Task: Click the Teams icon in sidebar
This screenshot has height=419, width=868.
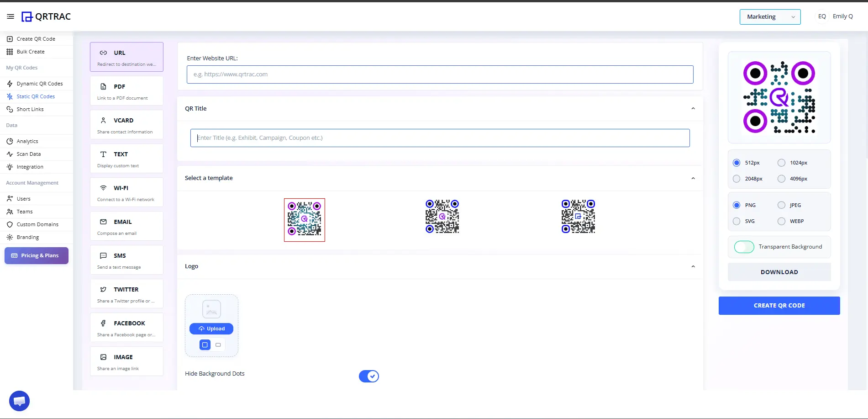Action: pyautogui.click(x=10, y=212)
